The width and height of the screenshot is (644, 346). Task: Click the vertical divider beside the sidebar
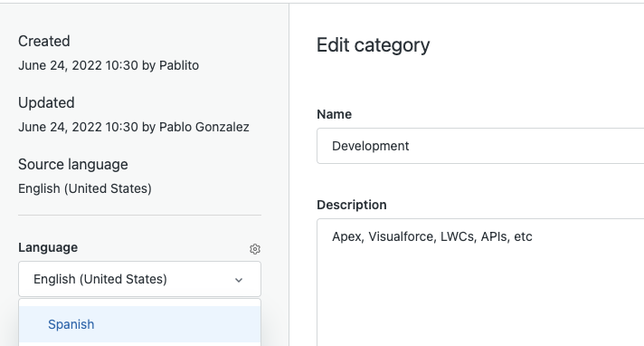tap(289, 175)
